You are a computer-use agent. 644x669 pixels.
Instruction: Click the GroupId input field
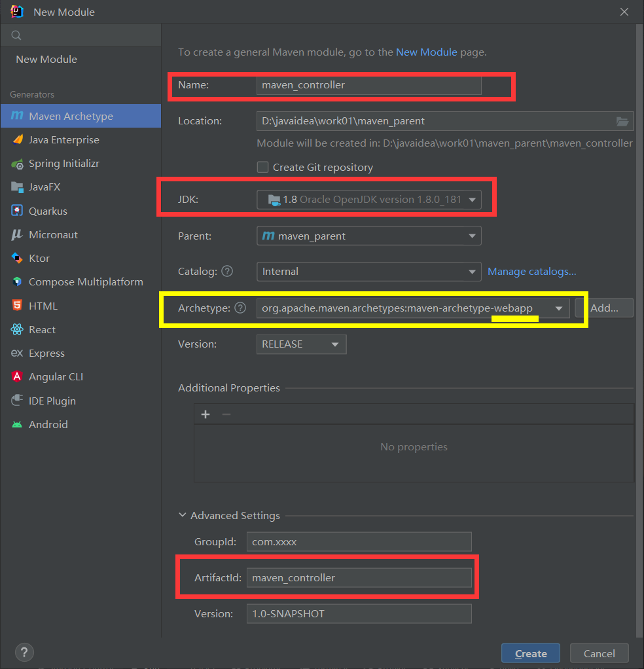point(359,542)
